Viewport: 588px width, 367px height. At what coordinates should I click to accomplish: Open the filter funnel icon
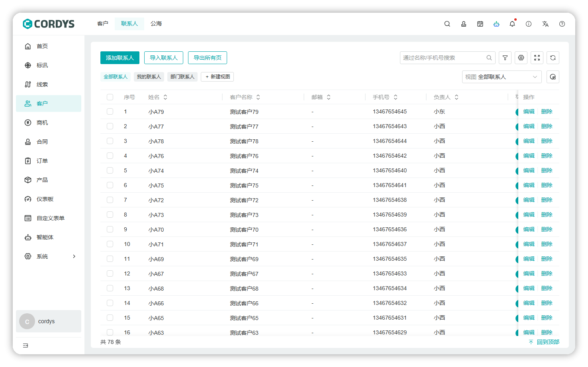[x=505, y=58]
